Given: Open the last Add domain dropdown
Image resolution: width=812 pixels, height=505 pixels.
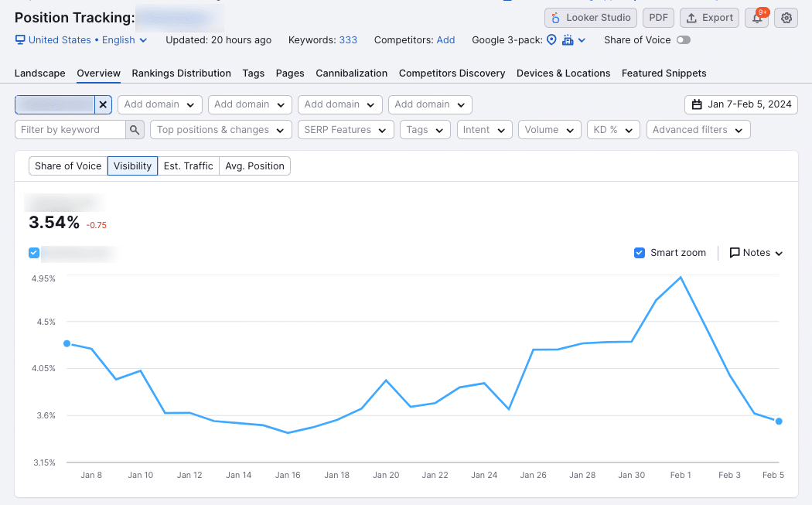Looking at the screenshot, I should (x=430, y=104).
